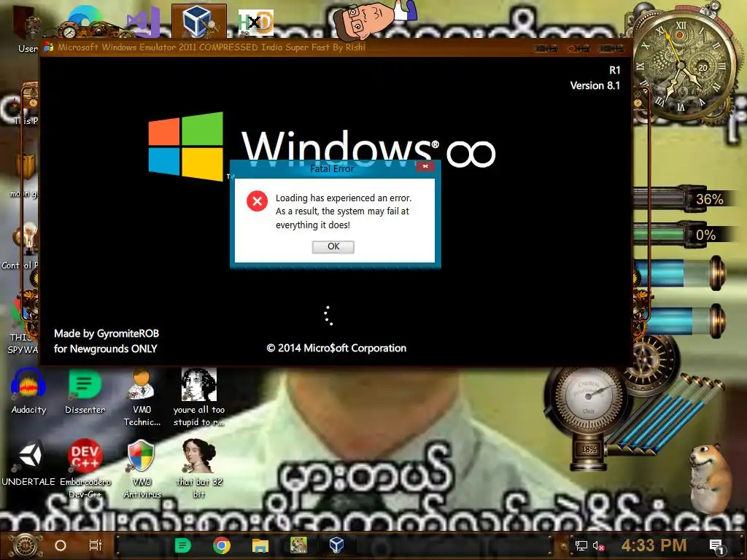
Task: Click the Windows four-color logo in emulator
Action: tap(186, 146)
